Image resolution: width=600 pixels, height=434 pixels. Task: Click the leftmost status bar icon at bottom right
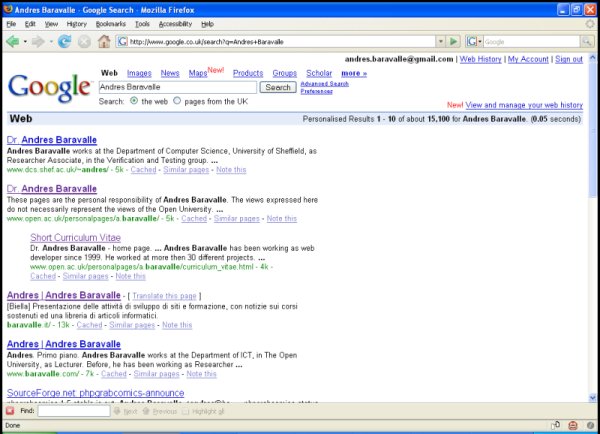[555, 425]
